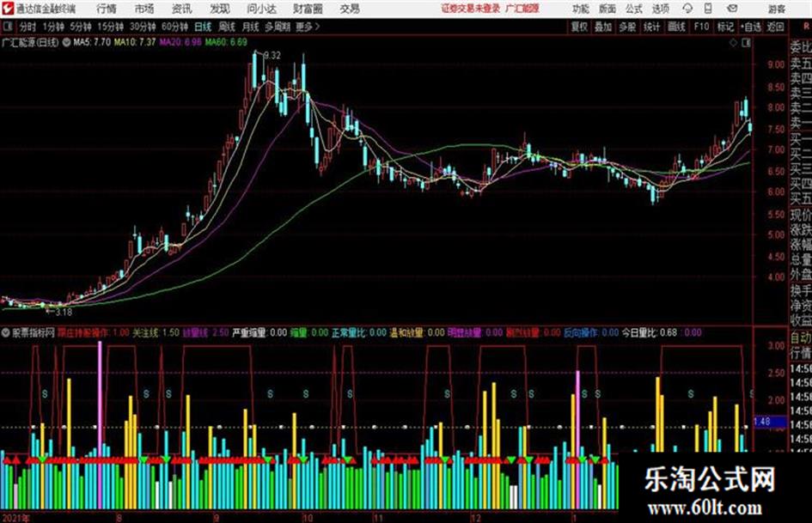This screenshot has height=523, width=812.
Task: Click the 3.18 low price marker
Action: coord(63,312)
